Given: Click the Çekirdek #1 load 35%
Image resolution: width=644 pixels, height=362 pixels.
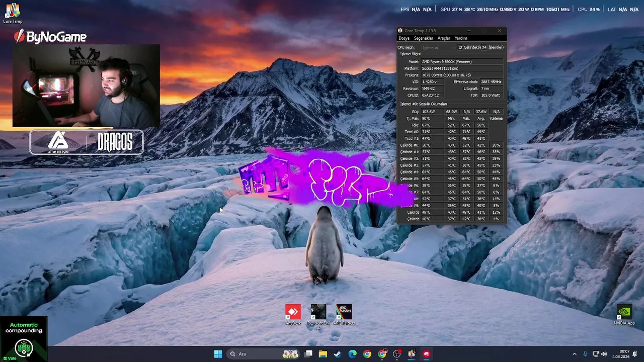Looking at the screenshot, I should (x=496, y=152).
